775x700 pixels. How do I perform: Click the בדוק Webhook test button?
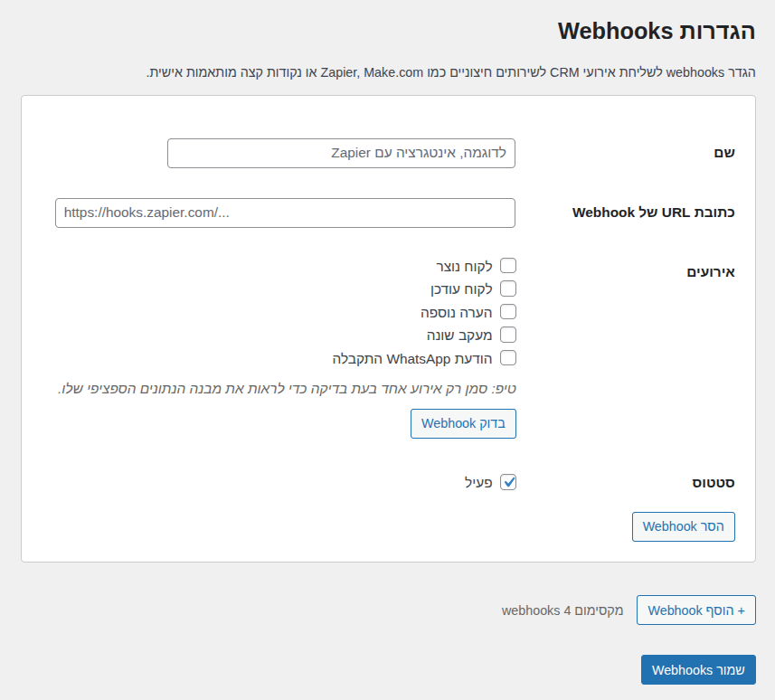[463, 423]
